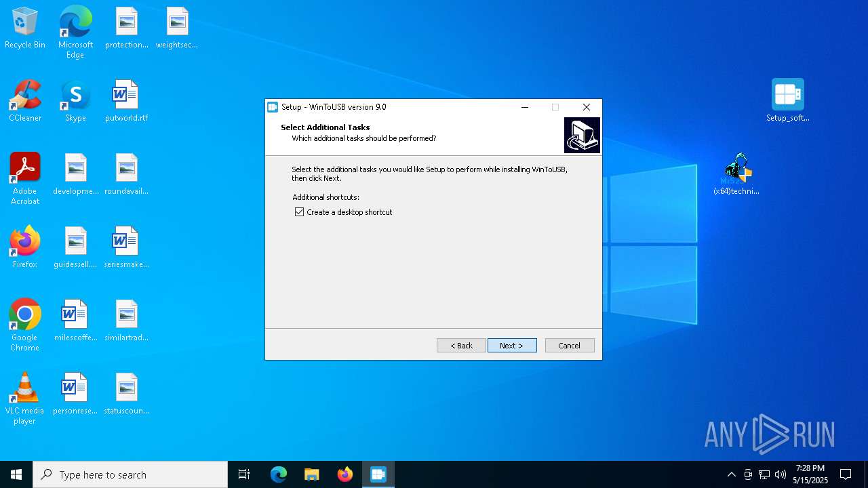This screenshot has width=868, height=488.
Task: Select CCleaner desktop shortcut
Action: tap(25, 102)
